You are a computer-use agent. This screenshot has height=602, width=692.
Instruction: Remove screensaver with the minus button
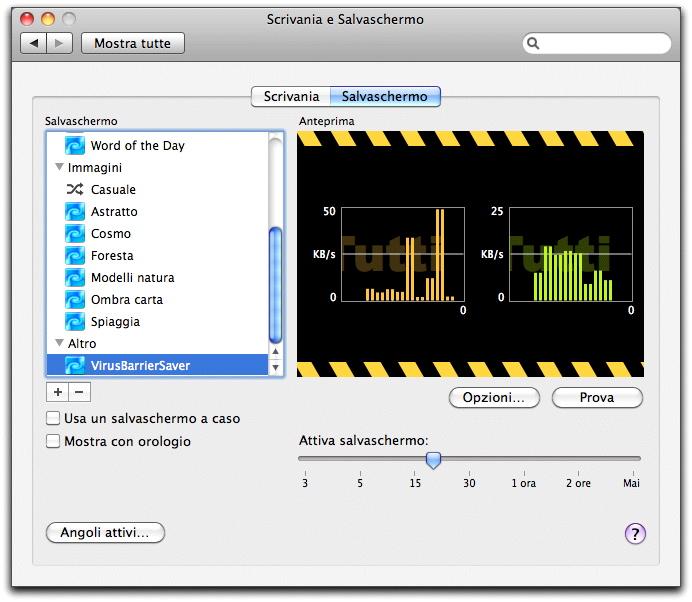[79, 392]
